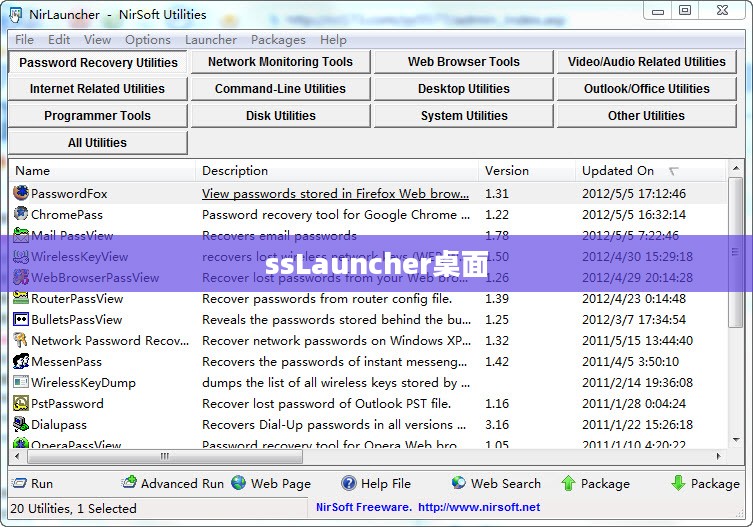
Task: Click the Web Search icon
Action: tap(459, 483)
